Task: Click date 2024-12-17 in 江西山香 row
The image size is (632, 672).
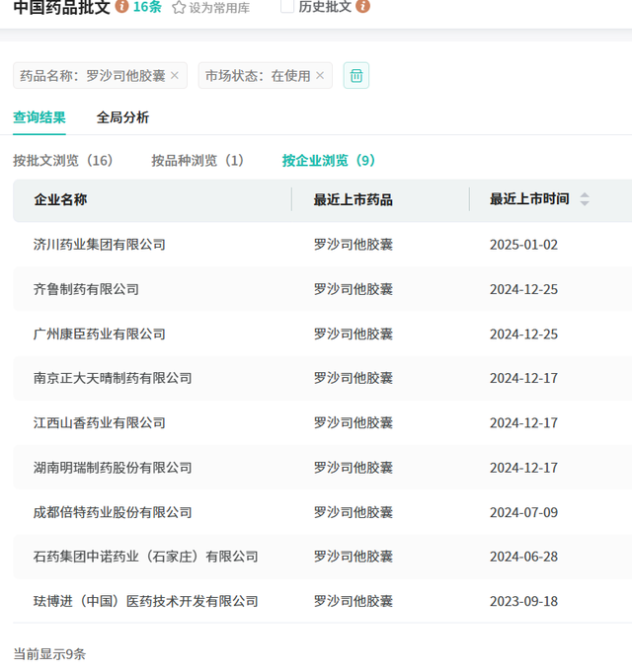Action: click(523, 423)
